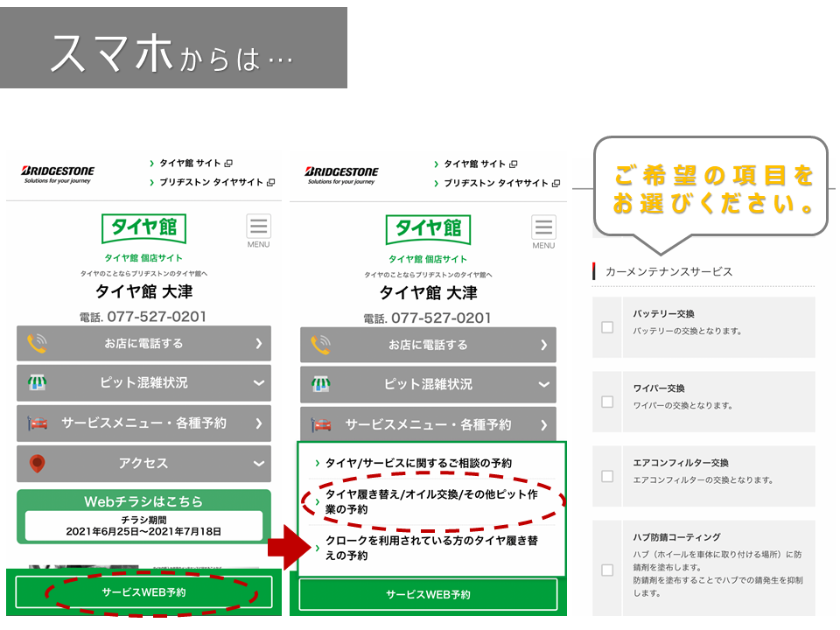Tap phone handset icon in left screen
This screenshot has width=840, height=630.
37,343
